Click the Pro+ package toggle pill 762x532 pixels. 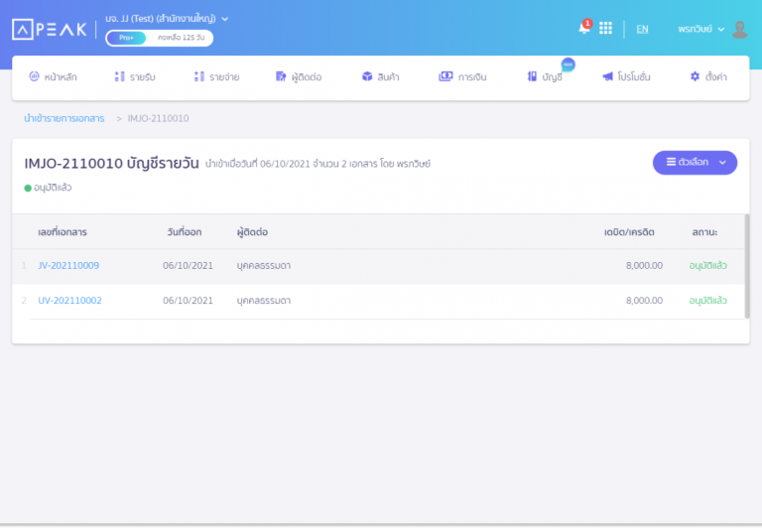[126, 38]
